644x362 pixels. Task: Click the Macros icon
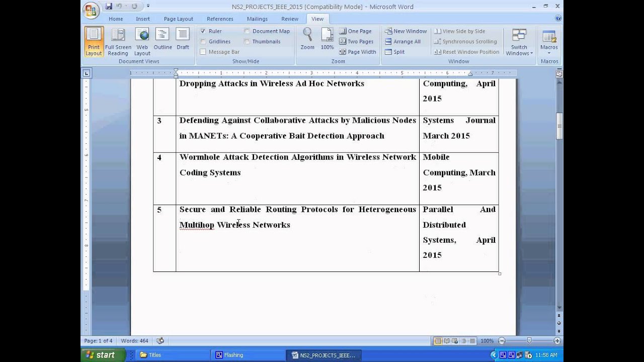(549, 36)
